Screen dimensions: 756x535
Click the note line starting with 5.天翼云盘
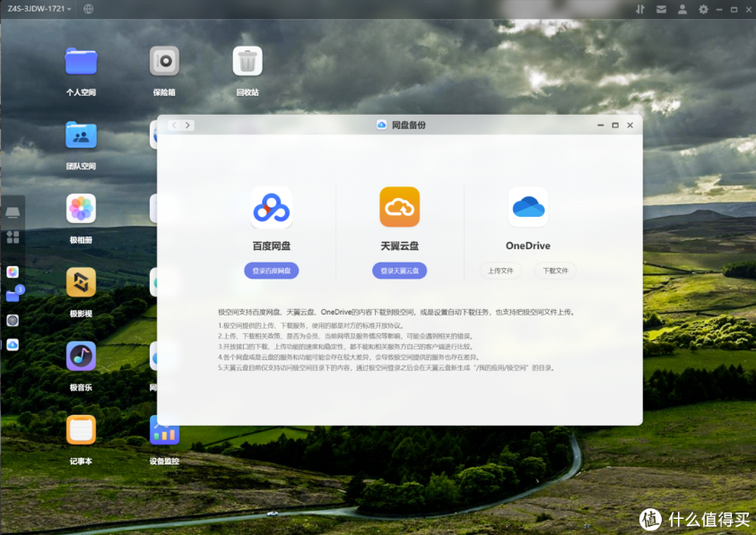point(387,367)
